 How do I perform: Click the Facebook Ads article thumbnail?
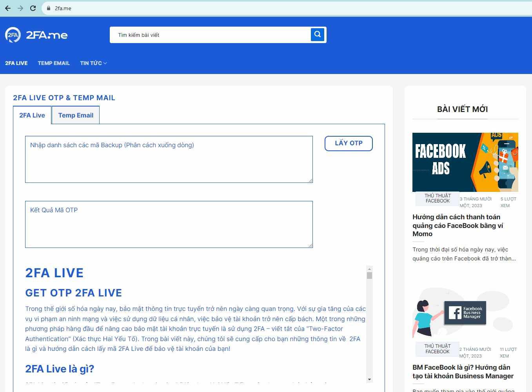[x=465, y=162]
